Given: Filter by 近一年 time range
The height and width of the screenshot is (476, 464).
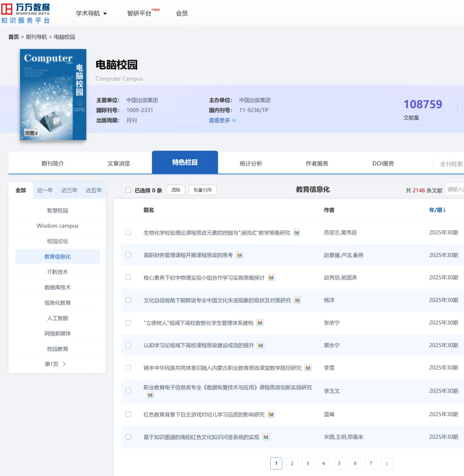Looking at the screenshot, I should click(45, 190).
